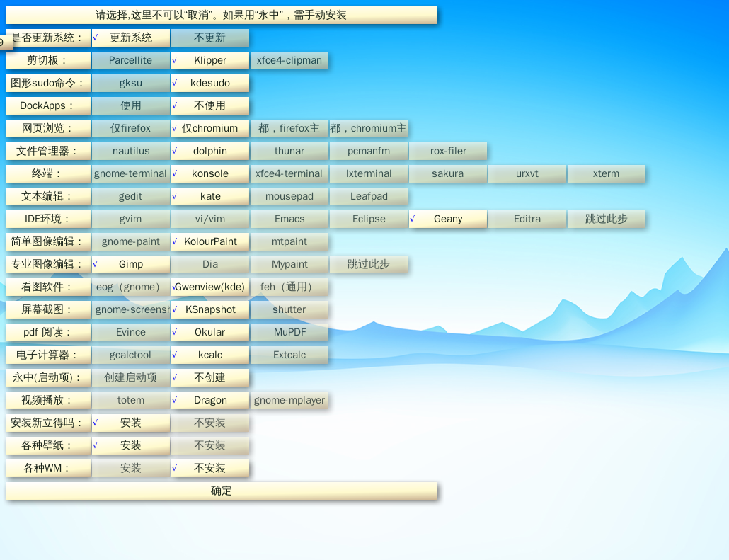Choose Emacs as the IDE

(x=289, y=219)
